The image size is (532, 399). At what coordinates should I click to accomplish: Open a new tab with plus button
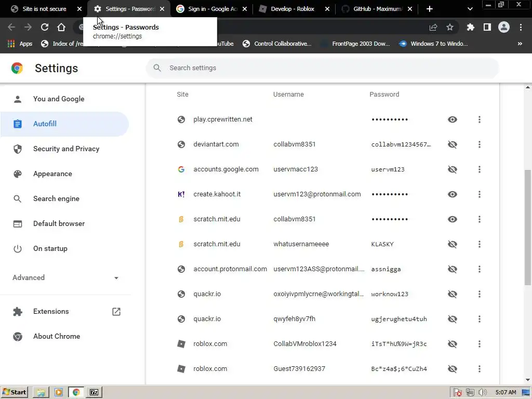click(x=430, y=9)
